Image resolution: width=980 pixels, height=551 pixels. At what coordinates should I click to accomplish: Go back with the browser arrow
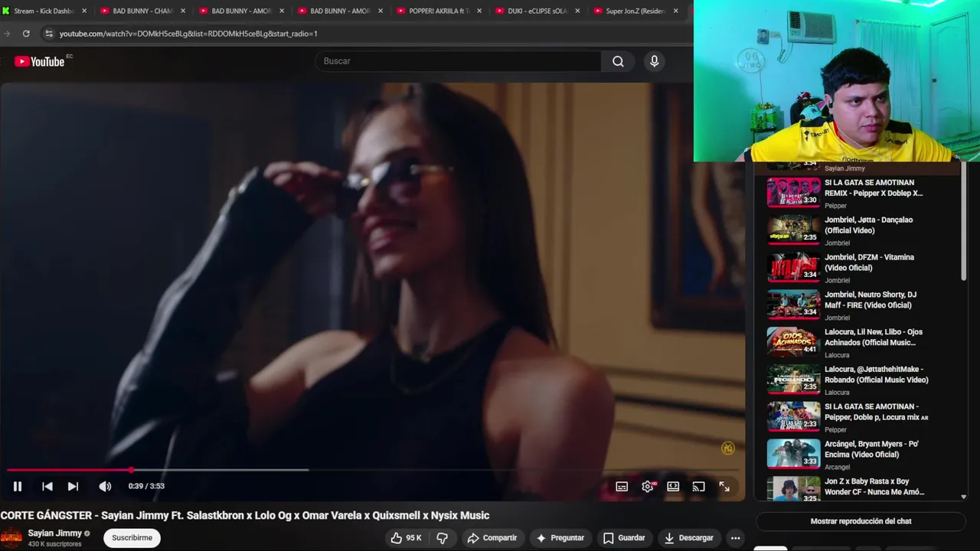pyautogui.click(x=7, y=34)
